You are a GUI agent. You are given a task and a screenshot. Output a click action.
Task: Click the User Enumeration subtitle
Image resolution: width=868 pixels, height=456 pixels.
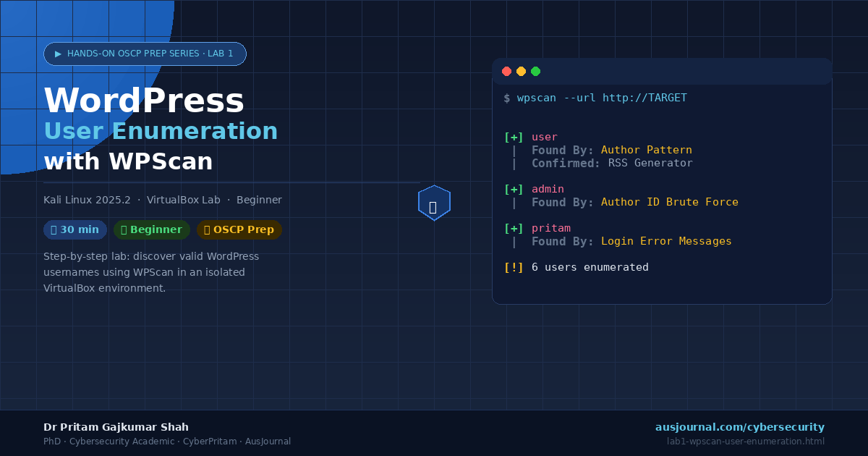161,131
